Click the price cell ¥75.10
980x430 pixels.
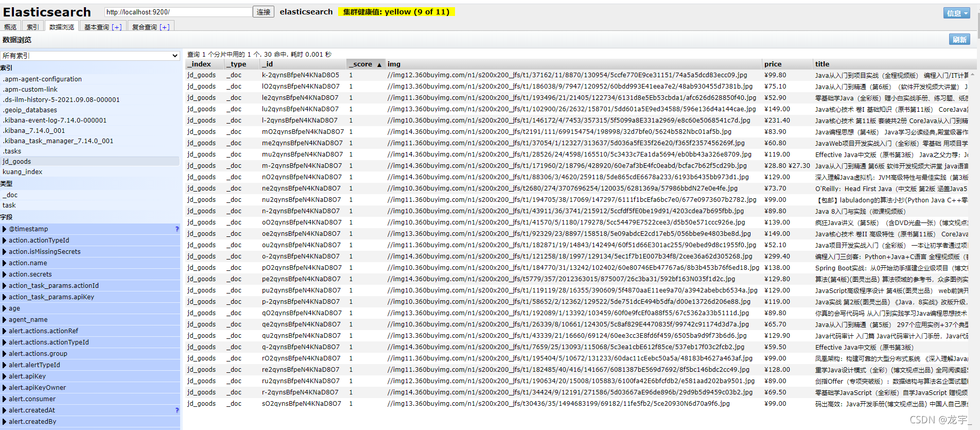tap(775, 86)
